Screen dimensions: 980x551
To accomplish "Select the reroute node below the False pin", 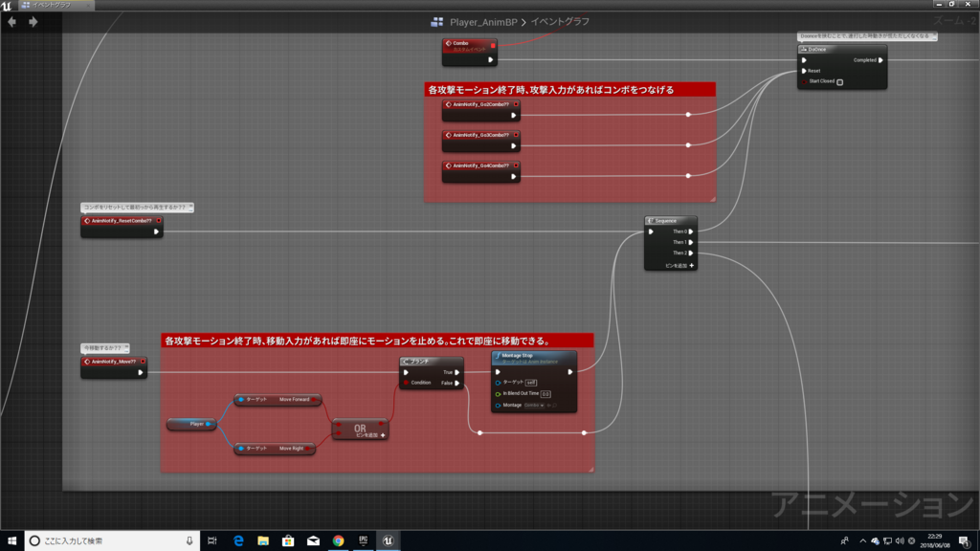I will (x=480, y=432).
